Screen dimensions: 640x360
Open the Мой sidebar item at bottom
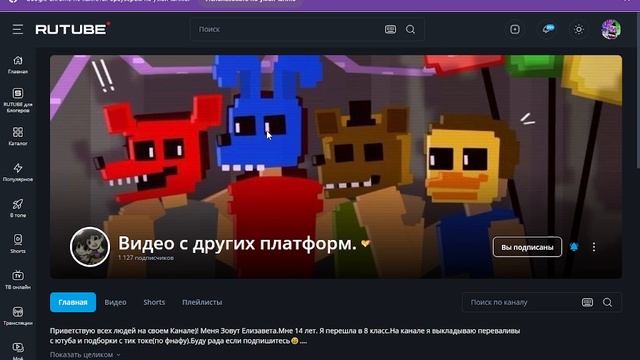tap(18, 351)
